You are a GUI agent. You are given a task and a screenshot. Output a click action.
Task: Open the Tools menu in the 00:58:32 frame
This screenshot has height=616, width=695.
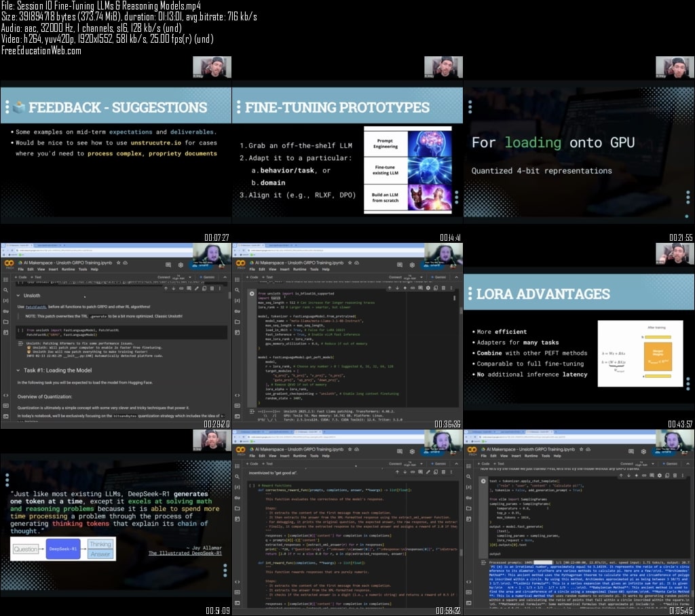tap(314, 456)
